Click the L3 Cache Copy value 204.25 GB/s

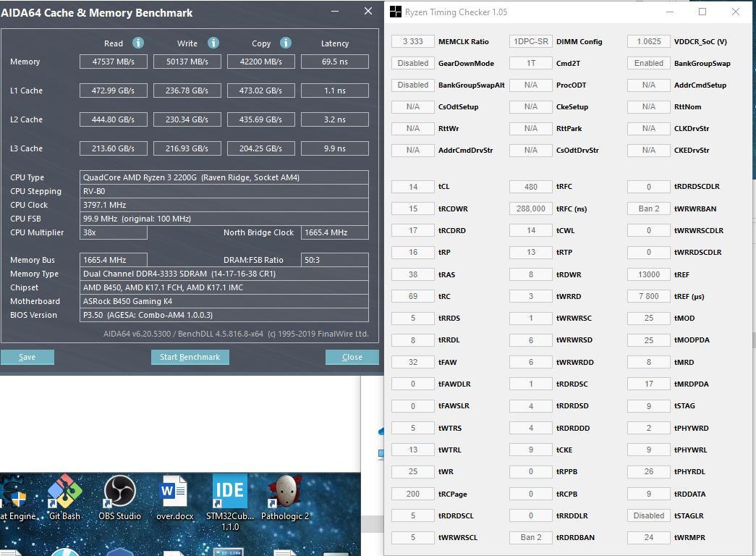coord(261,148)
